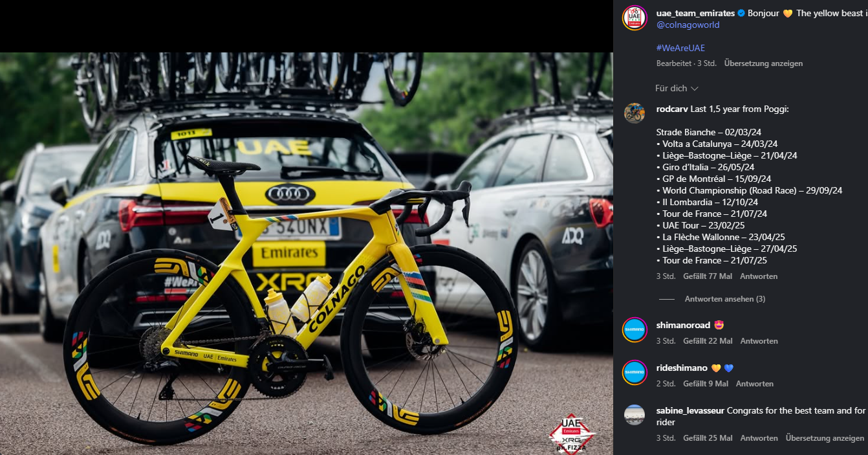The image size is (868, 455).
Task: Expand 'Antworten ansehen (3)' replies
Action: [724, 299]
